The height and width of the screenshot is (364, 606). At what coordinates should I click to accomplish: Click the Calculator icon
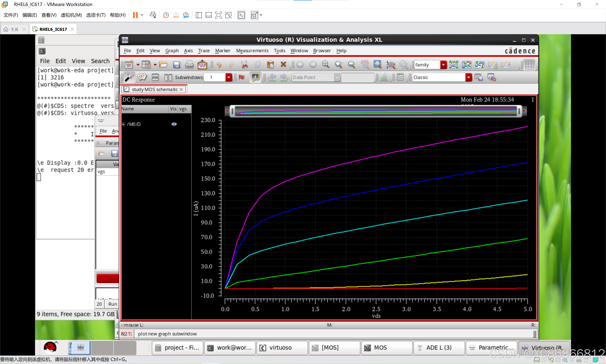(400, 77)
